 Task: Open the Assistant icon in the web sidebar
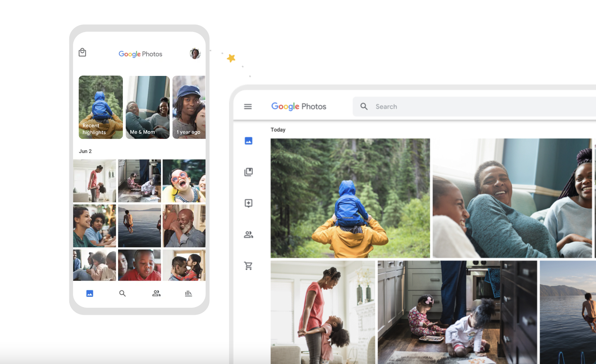pyautogui.click(x=248, y=203)
